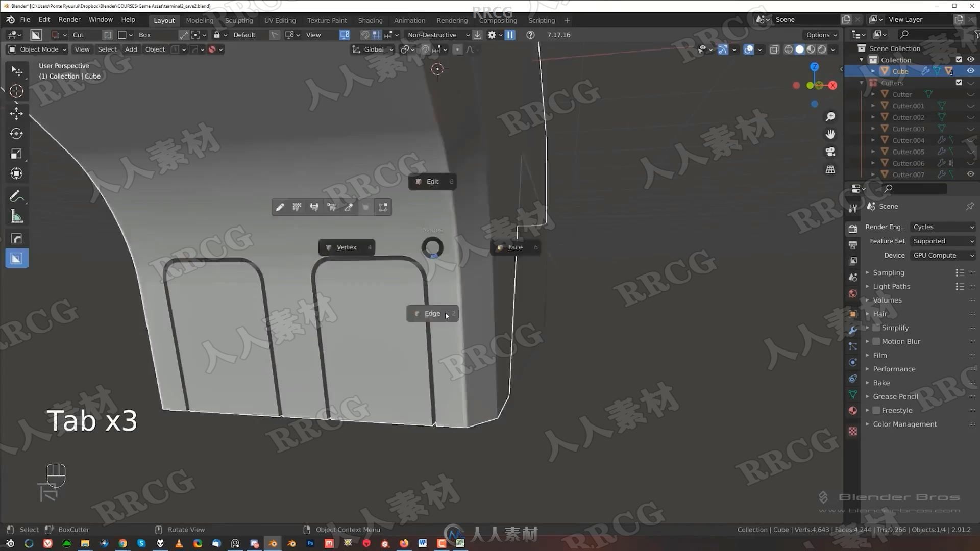Click the Vertex mode in pie menu
The image size is (980, 551).
pos(347,247)
